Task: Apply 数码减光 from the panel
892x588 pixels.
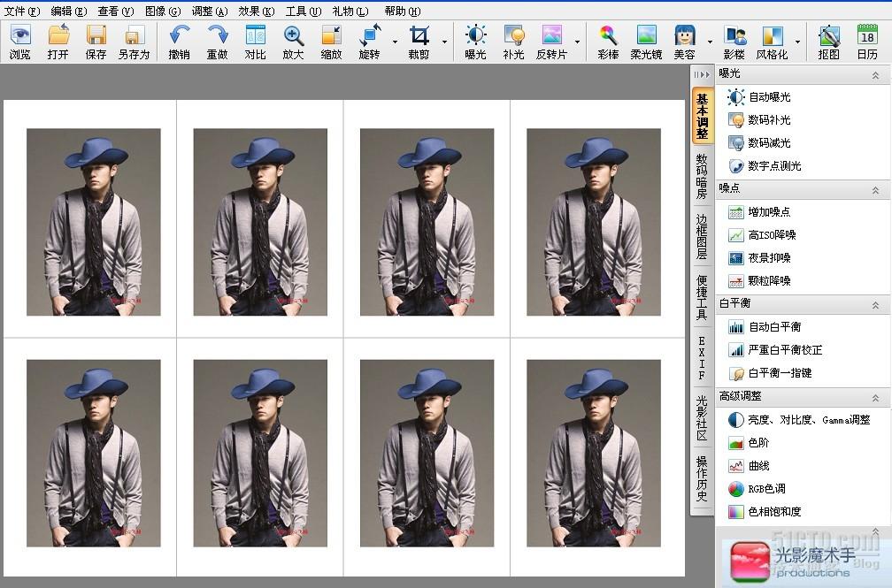Action: click(x=759, y=142)
